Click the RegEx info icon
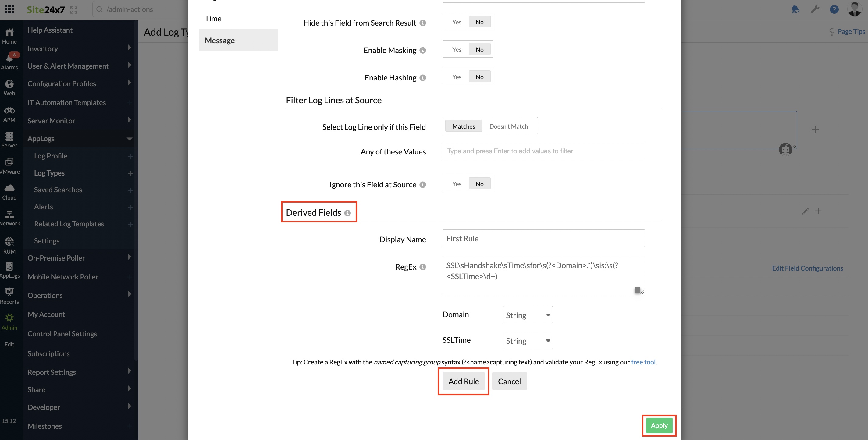 [422, 267]
